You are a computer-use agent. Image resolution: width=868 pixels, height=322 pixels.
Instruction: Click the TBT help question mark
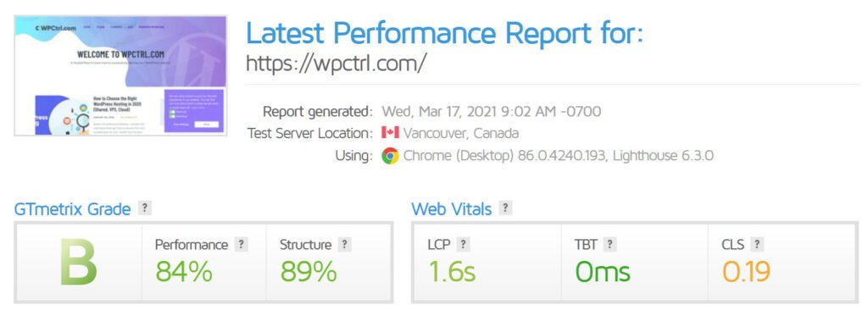click(610, 245)
